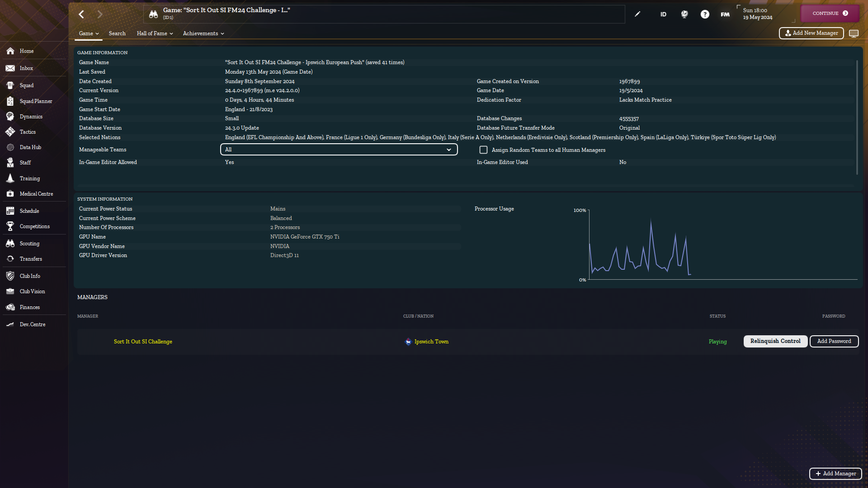Click the game title search field

pyautogui.click(x=384, y=14)
